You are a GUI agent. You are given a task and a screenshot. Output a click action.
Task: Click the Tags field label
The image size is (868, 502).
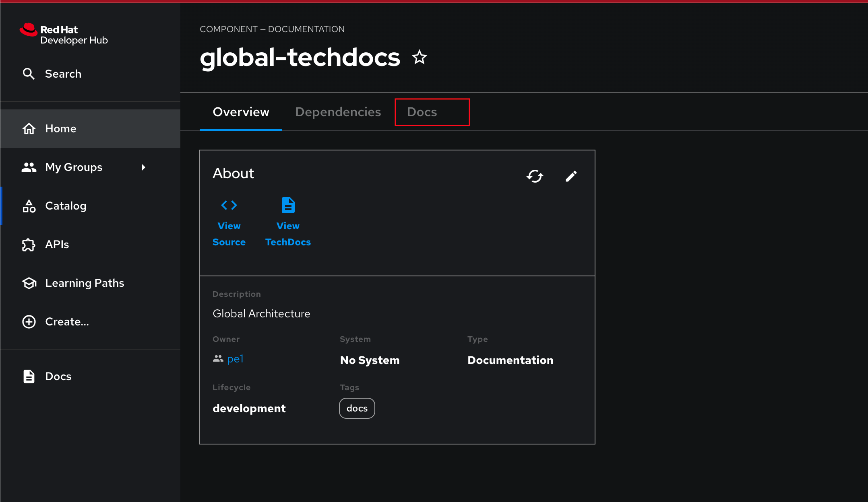(349, 387)
